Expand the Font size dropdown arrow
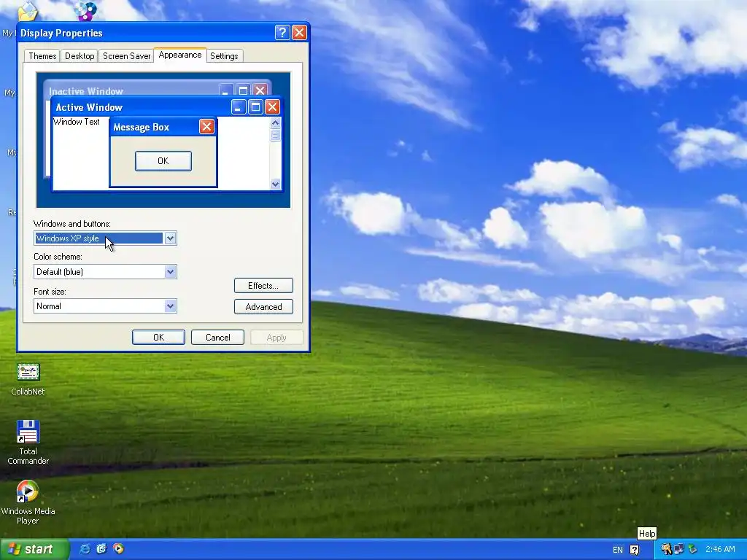This screenshot has width=747, height=560. click(x=170, y=306)
